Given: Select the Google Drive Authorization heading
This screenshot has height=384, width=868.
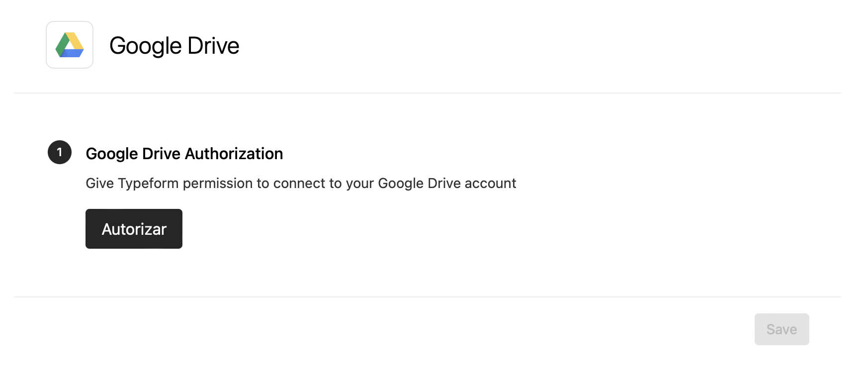Looking at the screenshot, I should click(x=184, y=154).
